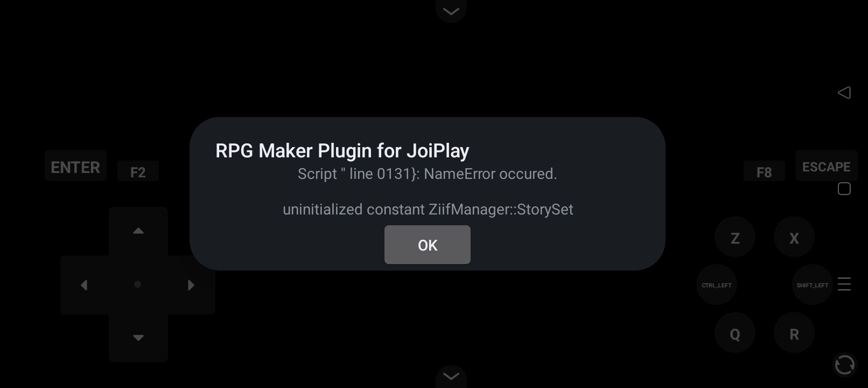Tap the R round gamepad button
Image resolution: width=868 pixels, height=388 pixels.
click(794, 333)
